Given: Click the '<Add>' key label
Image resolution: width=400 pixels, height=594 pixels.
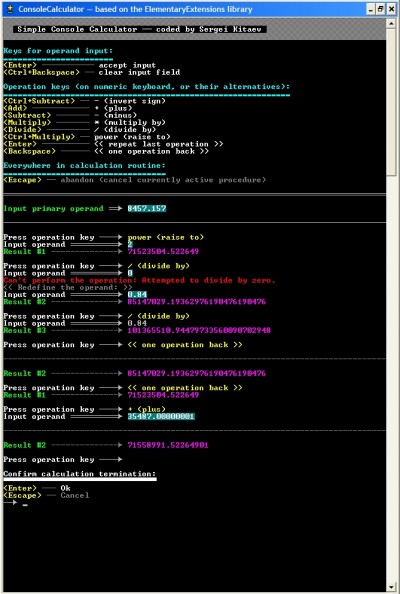Looking at the screenshot, I should [16, 108].
